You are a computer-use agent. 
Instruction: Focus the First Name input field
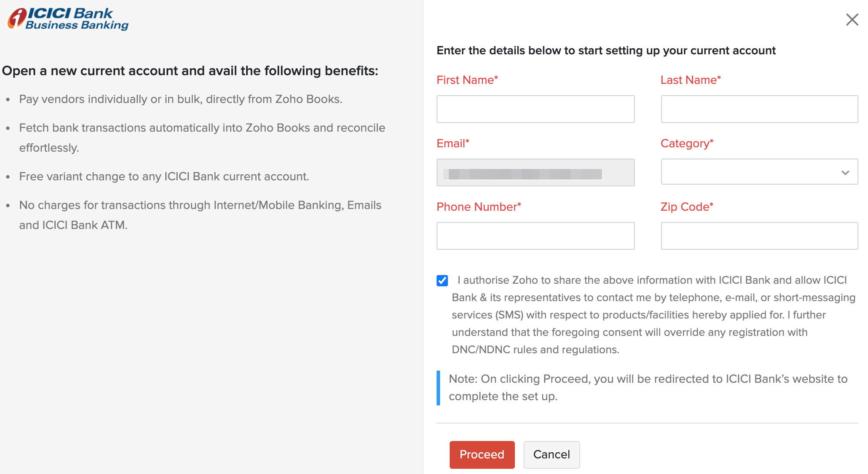(535, 109)
